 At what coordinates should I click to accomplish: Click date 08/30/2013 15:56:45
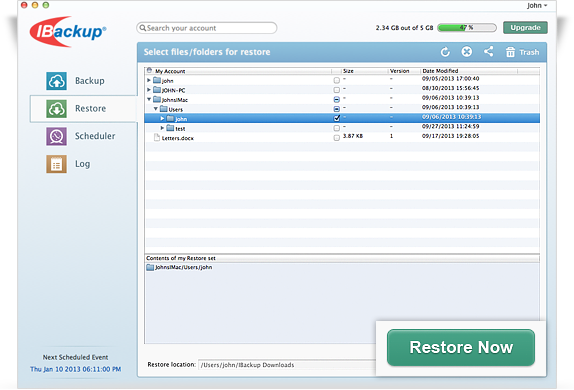(x=450, y=88)
